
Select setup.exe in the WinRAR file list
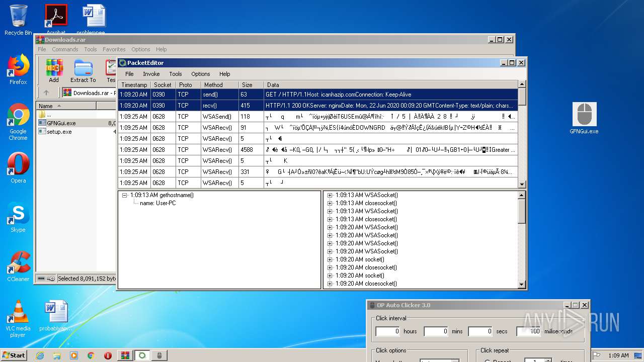(x=55, y=132)
